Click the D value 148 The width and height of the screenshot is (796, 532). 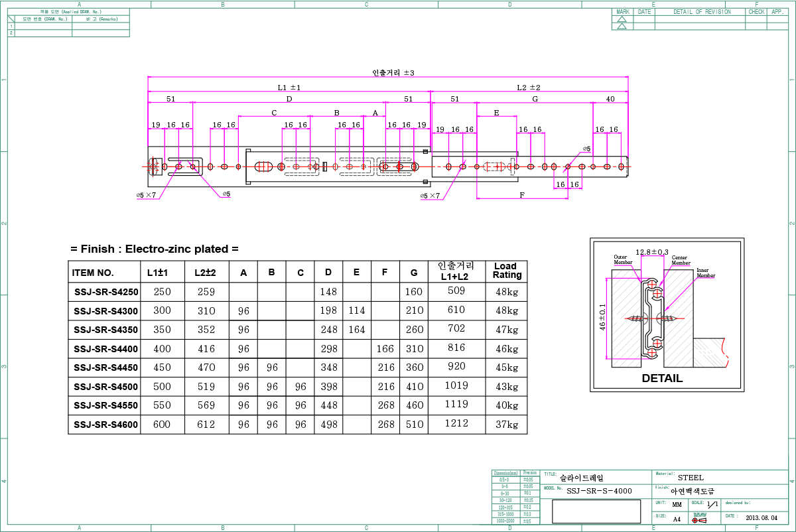point(328,292)
